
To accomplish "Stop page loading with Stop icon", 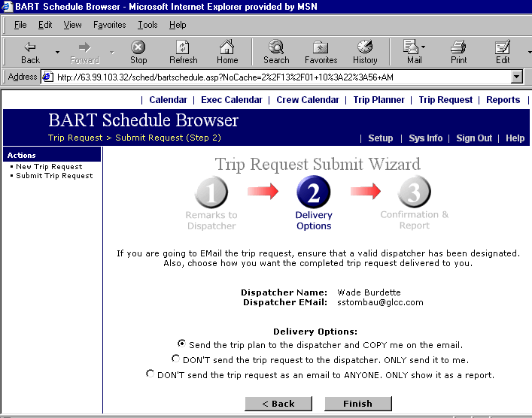I will [138, 47].
